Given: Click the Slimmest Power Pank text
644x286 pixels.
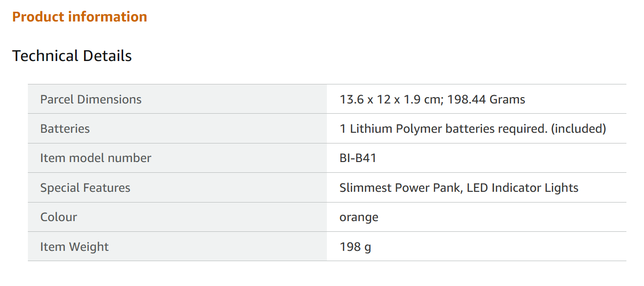Looking at the screenshot, I should (400, 188).
